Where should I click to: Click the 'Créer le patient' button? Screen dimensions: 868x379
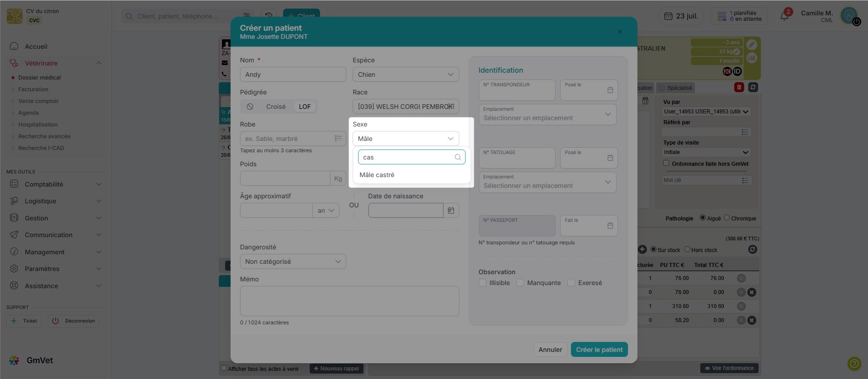pos(599,350)
